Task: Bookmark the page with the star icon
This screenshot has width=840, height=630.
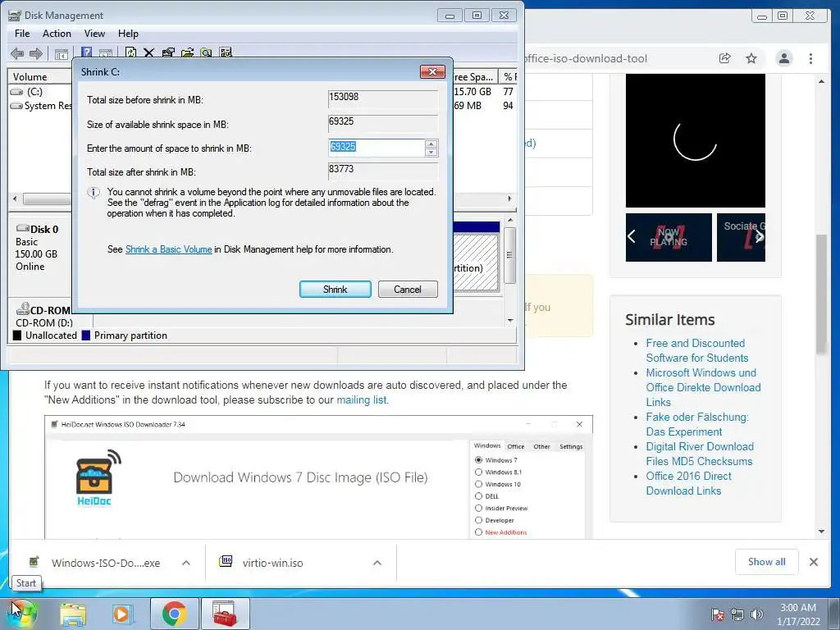Action: coord(751,58)
